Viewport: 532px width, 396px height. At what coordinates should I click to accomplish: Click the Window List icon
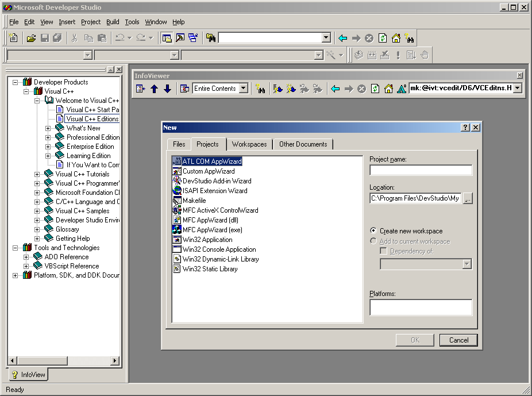click(193, 38)
